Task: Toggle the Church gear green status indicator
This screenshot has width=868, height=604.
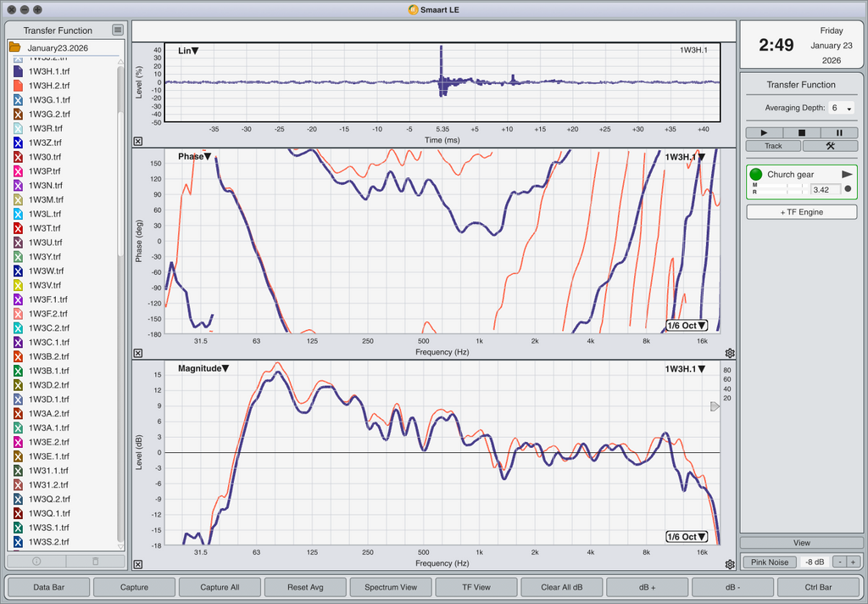Action: (756, 174)
